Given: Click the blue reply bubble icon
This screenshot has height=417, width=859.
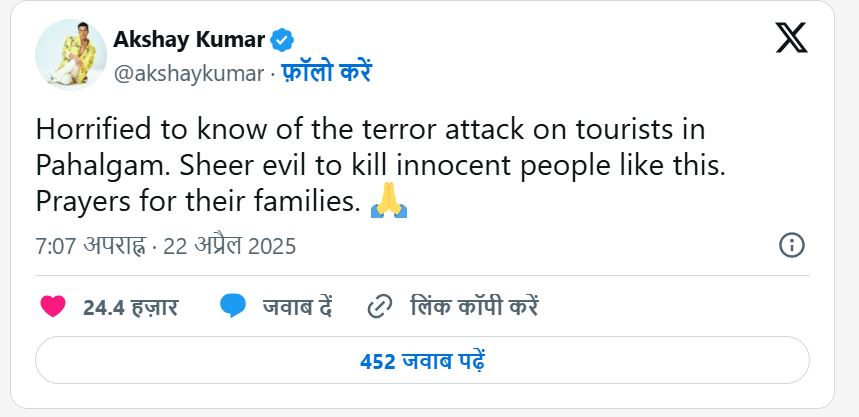Looking at the screenshot, I should [x=233, y=306].
